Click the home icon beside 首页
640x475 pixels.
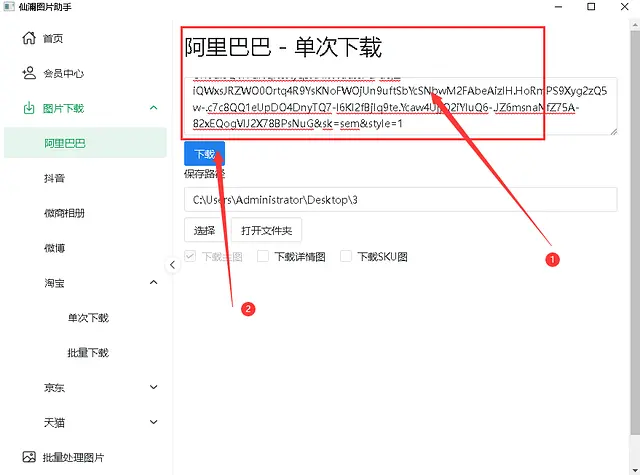29,38
